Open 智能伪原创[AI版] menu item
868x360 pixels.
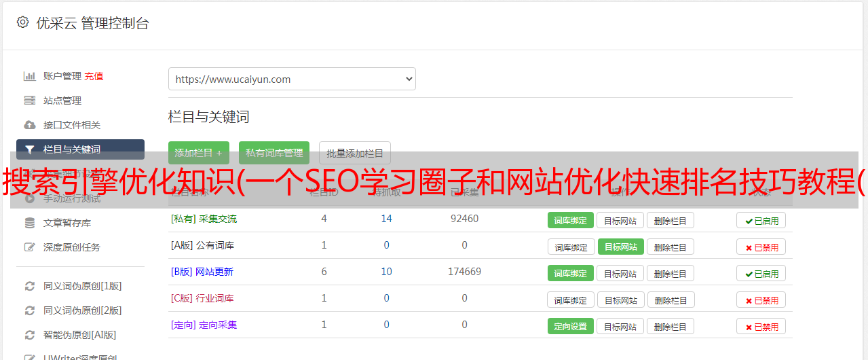(x=80, y=335)
